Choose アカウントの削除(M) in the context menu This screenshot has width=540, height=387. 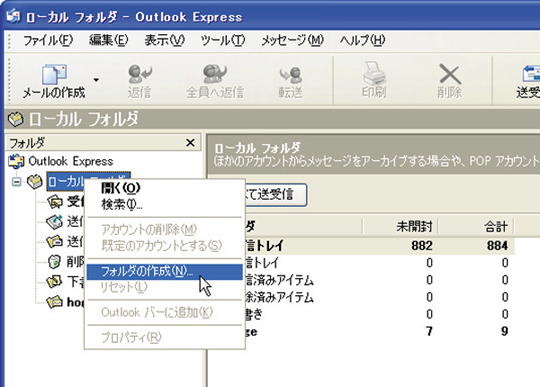click(x=165, y=229)
